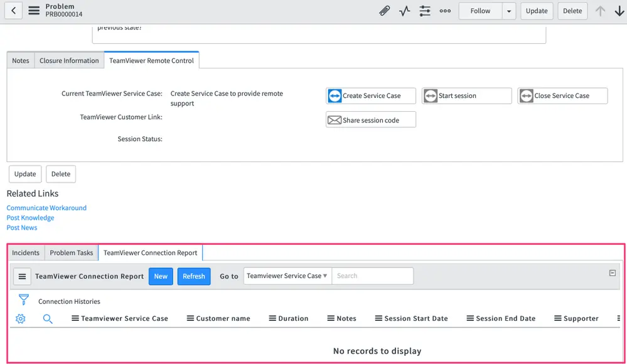627x364 pixels.
Task: Open the Connection Report list menu icon
Action: (x=23, y=276)
